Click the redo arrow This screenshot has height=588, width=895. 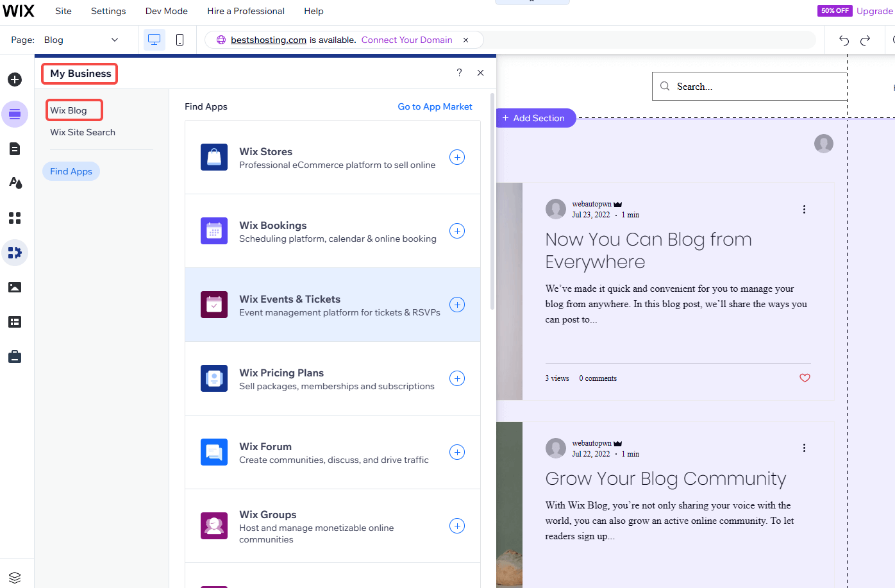click(x=865, y=40)
